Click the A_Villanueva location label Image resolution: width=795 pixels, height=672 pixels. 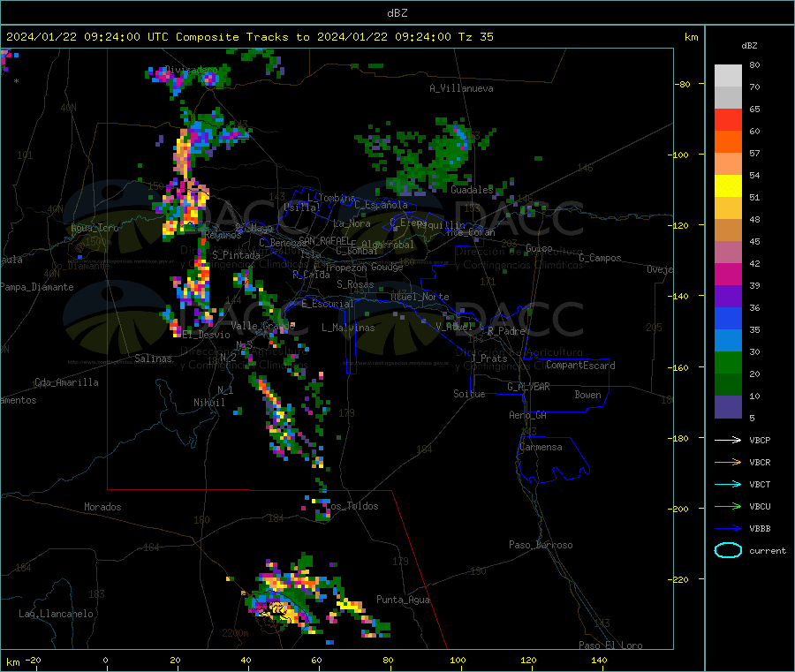pos(461,88)
